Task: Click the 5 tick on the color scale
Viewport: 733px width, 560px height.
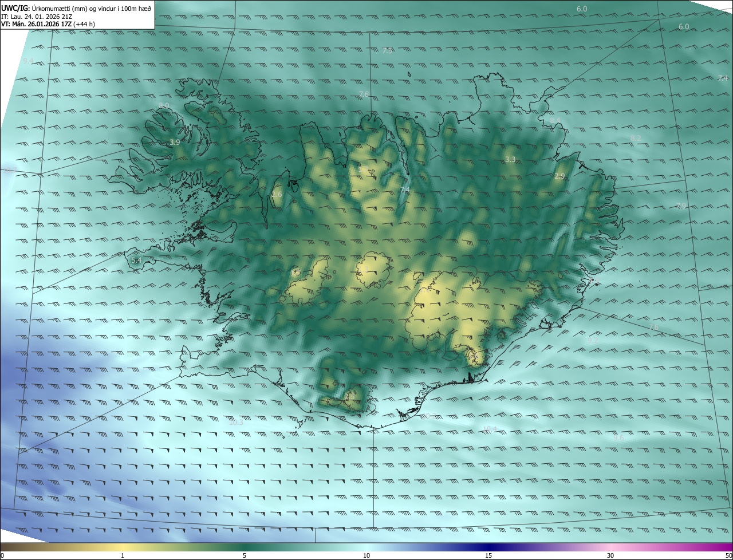Action: [245, 555]
